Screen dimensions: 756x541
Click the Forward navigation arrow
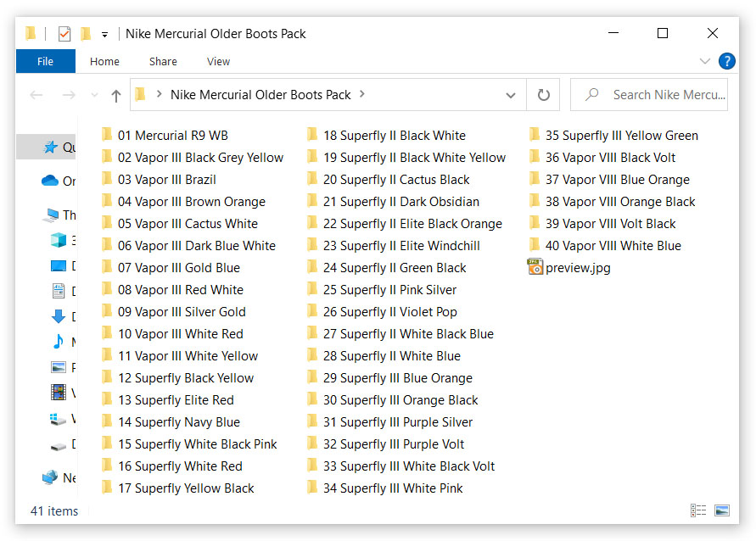tap(69, 95)
